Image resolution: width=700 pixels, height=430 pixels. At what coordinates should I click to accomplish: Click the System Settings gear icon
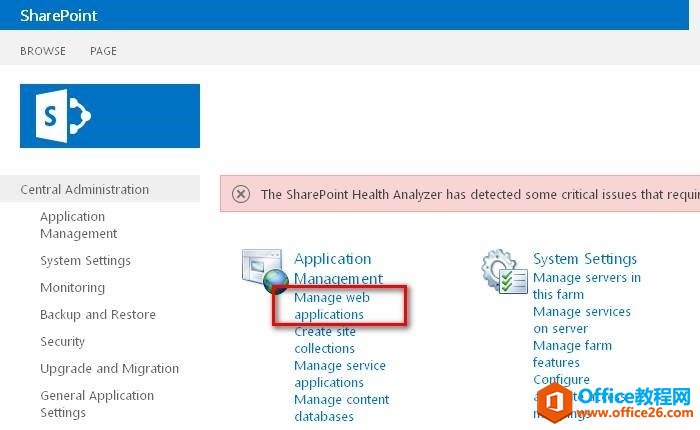[x=505, y=271]
